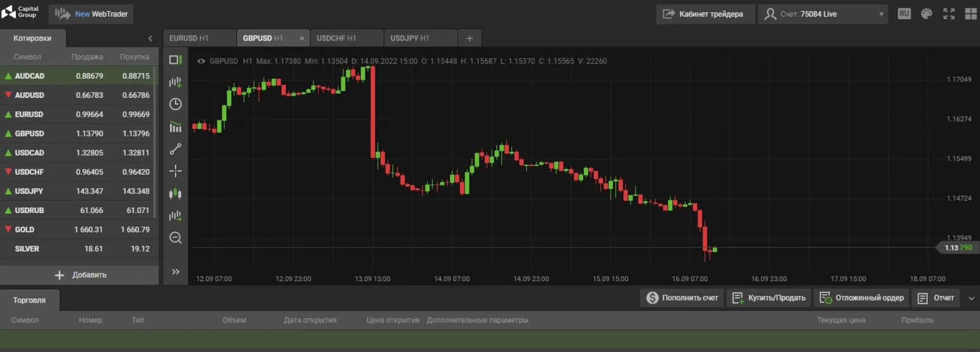This screenshot has width=980, height=352.
Task: Open the indicators icon in chart toolbar
Action: click(176, 127)
